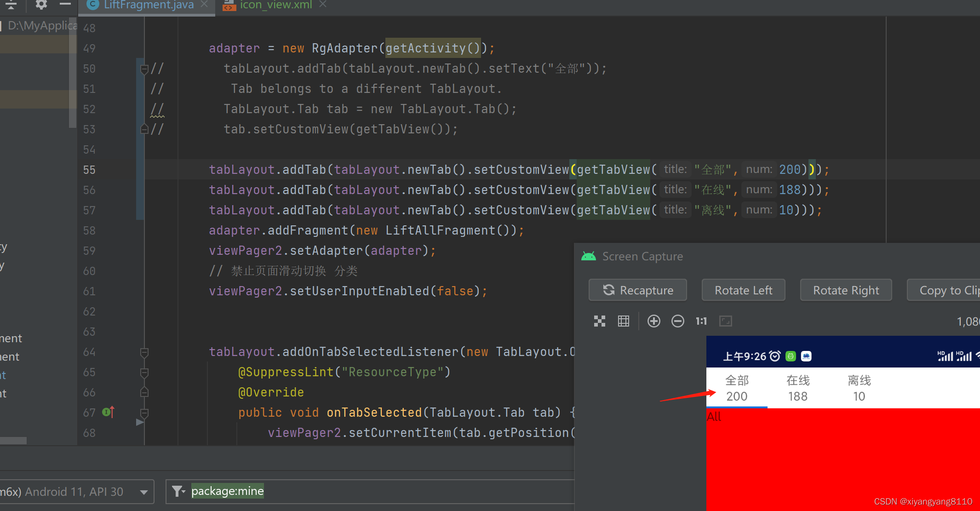Fold the code block at line 64
This screenshot has width=980, height=511.
pyautogui.click(x=144, y=352)
